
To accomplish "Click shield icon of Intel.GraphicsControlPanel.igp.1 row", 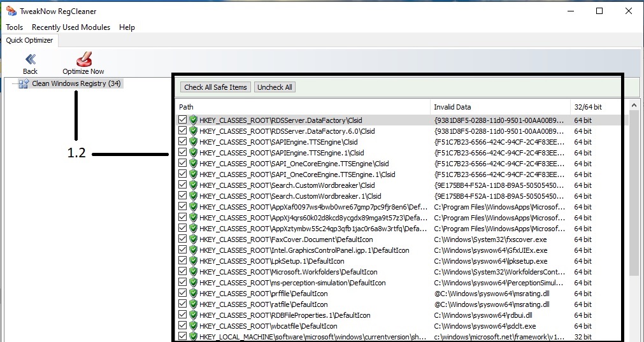I will coord(193,250).
